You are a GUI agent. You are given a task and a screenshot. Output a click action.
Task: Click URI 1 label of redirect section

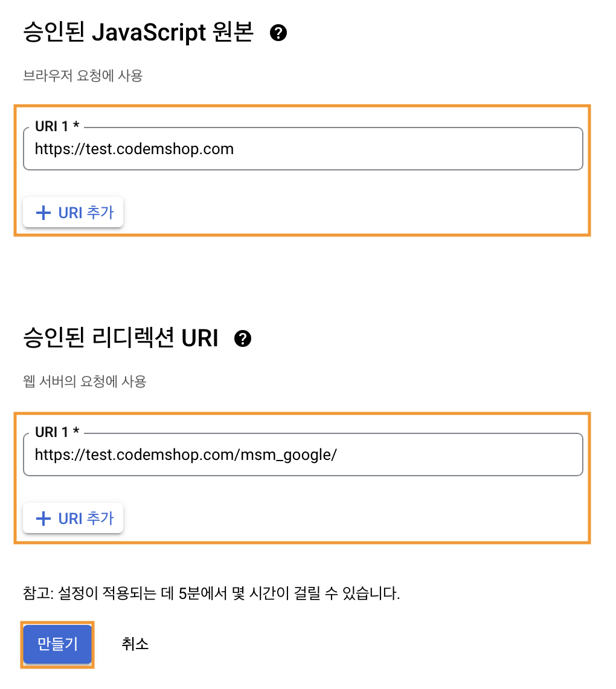click(x=57, y=432)
